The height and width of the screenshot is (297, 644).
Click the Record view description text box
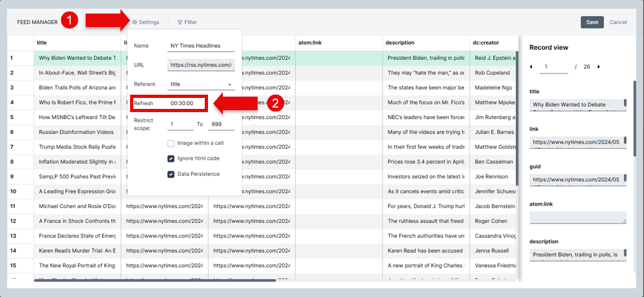pyautogui.click(x=578, y=254)
